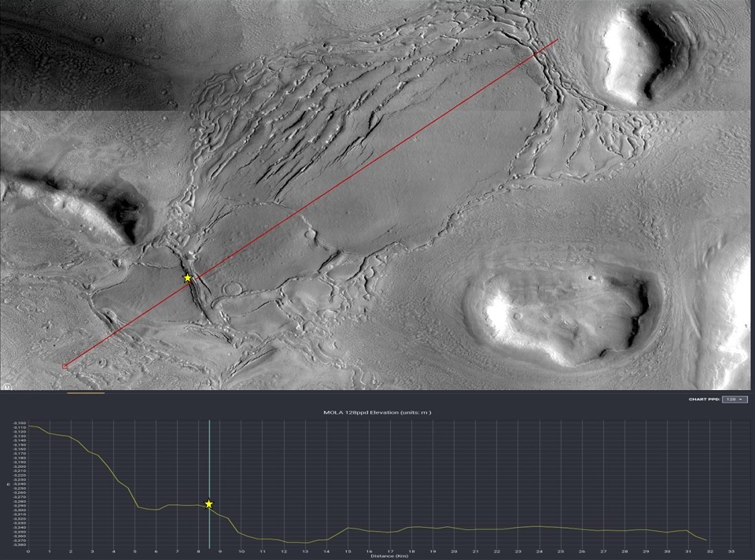Click the -3,380 label on the elevation axis
Image resolution: width=755 pixels, height=560 pixels.
[x=19, y=544]
